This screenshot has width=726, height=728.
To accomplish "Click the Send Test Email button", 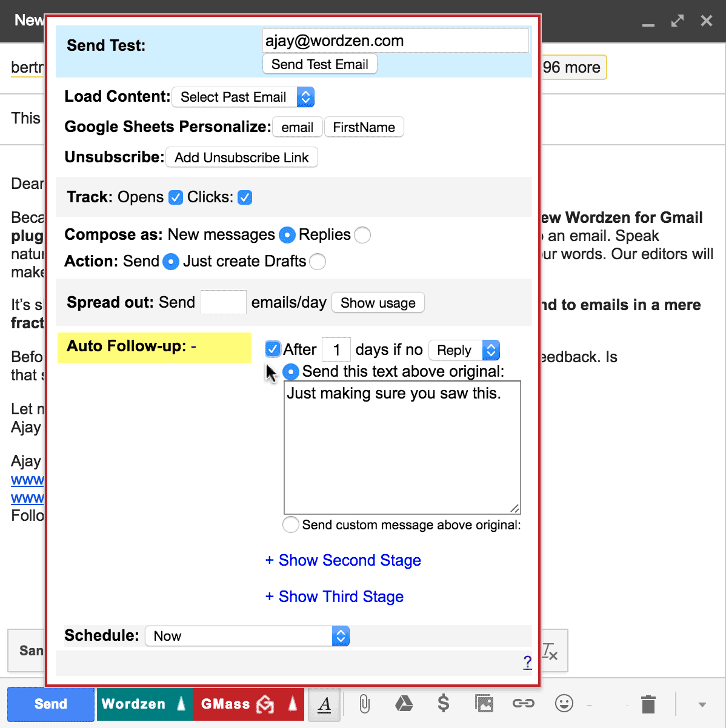I will (320, 64).
